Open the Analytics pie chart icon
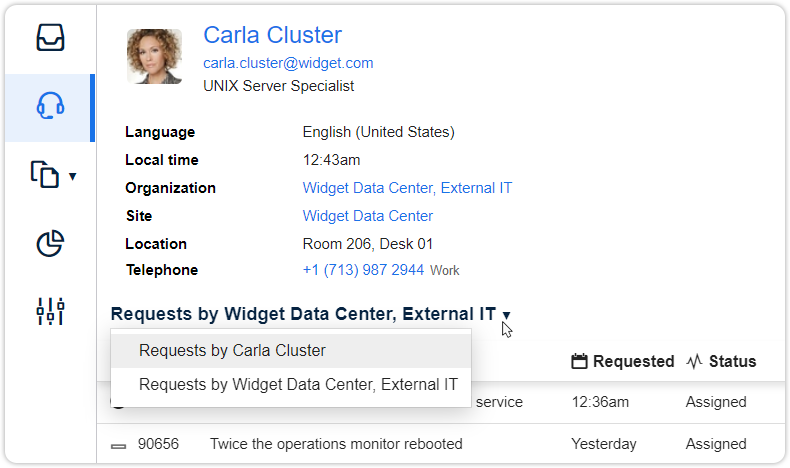This screenshot has height=468, width=790. click(50, 243)
